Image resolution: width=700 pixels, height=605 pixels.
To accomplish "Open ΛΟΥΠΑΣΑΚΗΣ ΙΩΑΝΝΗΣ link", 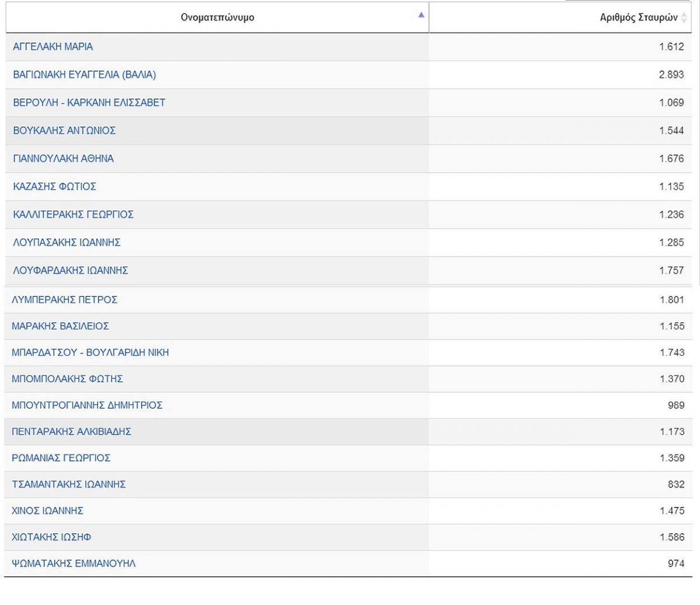I will tap(66, 243).
